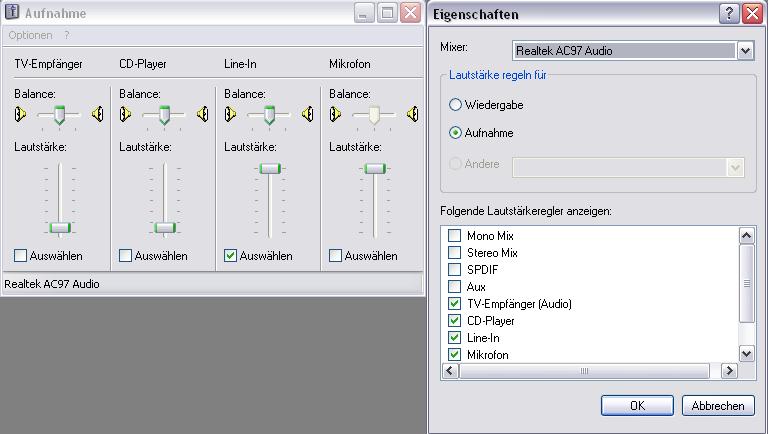This screenshot has width=768, height=434.
Task: Check Auswählen for the Mikrofon channel
Action: coord(336,256)
